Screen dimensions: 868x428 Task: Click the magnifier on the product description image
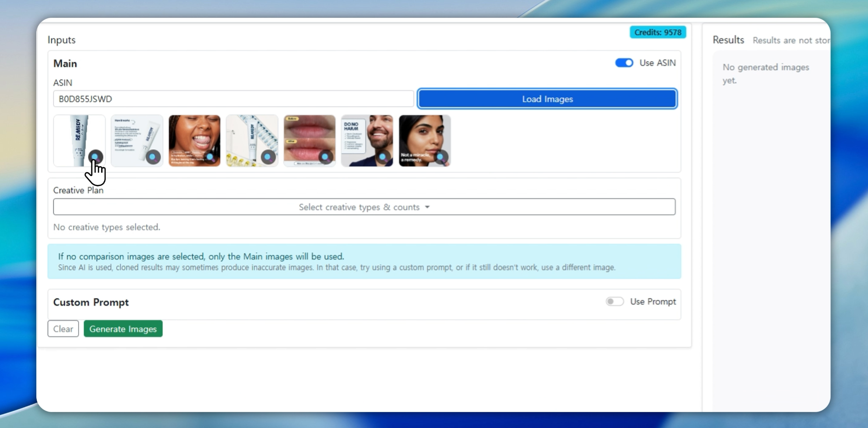point(153,157)
